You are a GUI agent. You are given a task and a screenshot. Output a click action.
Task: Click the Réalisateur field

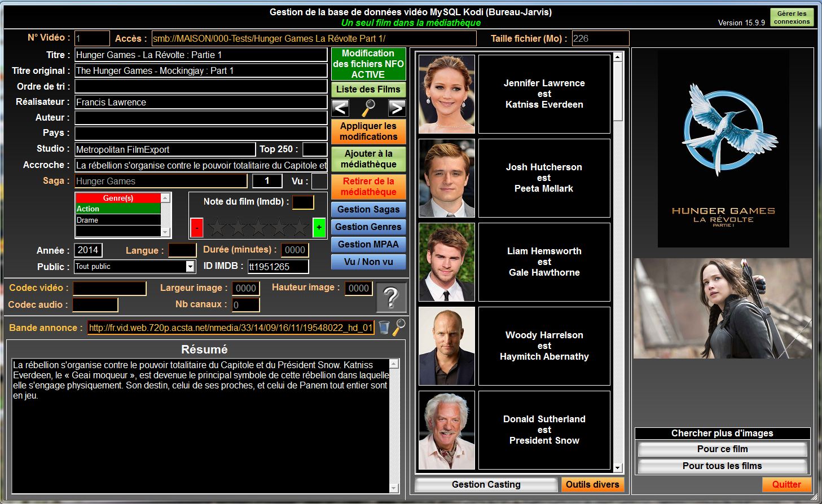tap(201, 102)
